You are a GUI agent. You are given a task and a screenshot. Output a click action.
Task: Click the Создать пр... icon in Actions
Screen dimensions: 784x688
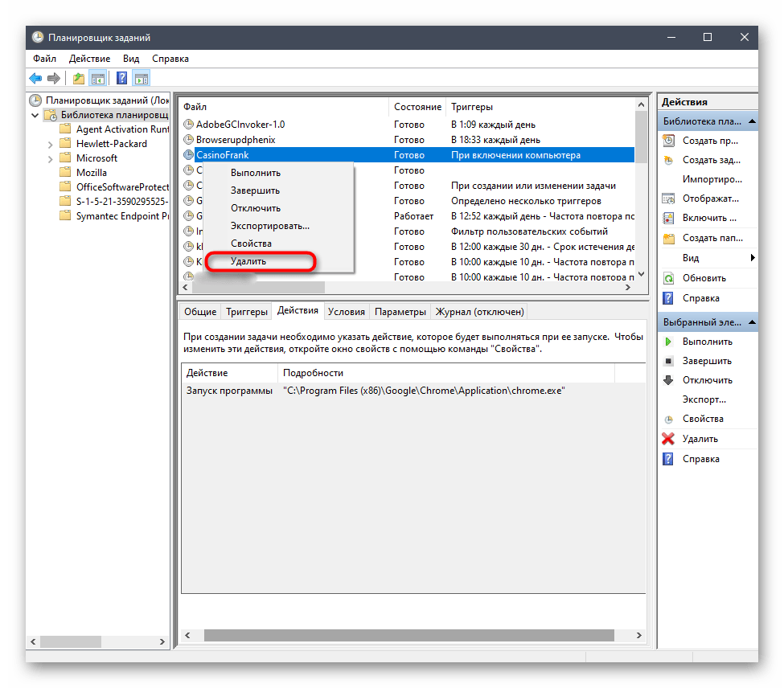668,141
